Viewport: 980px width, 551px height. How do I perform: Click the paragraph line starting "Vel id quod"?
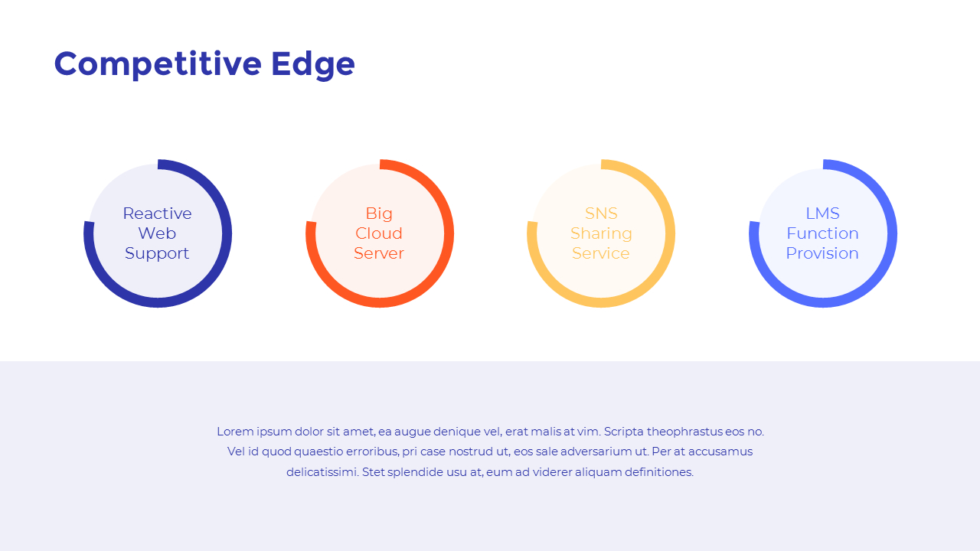pyautogui.click(x=490, y=452)
